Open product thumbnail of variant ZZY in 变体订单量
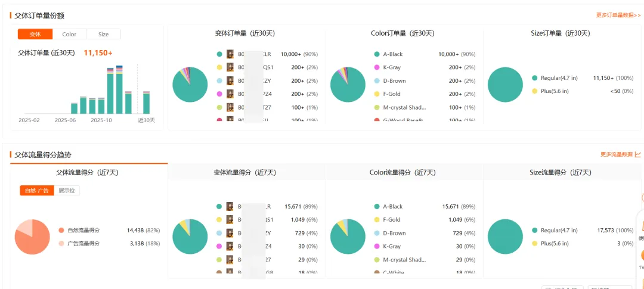Viewport: 644px width, 289px height. 230,81
